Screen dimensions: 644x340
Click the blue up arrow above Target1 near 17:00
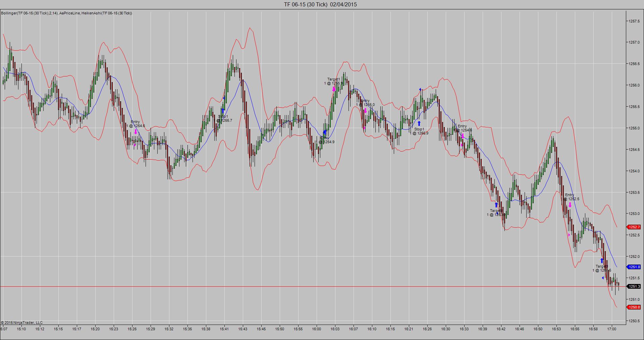[x=602, y=261]
